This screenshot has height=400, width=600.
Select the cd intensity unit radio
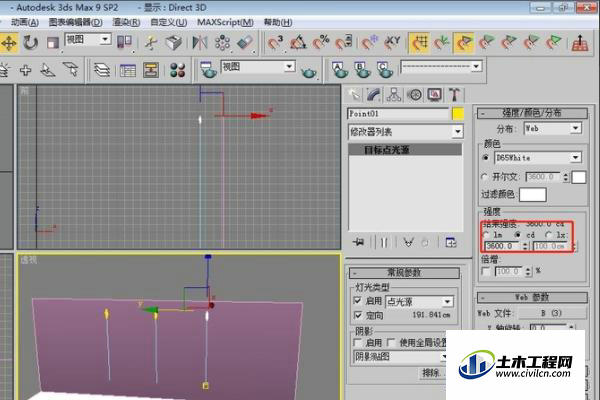click(x=518, y=235)
